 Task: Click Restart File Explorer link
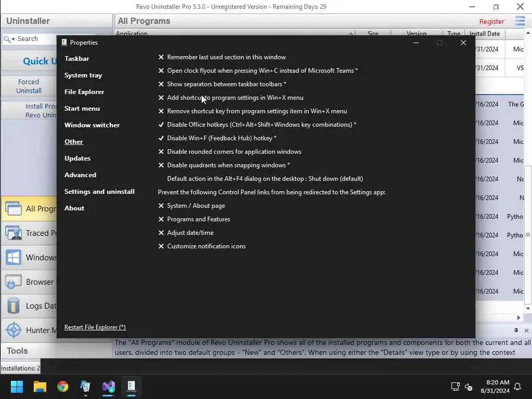tap(95, 327)
